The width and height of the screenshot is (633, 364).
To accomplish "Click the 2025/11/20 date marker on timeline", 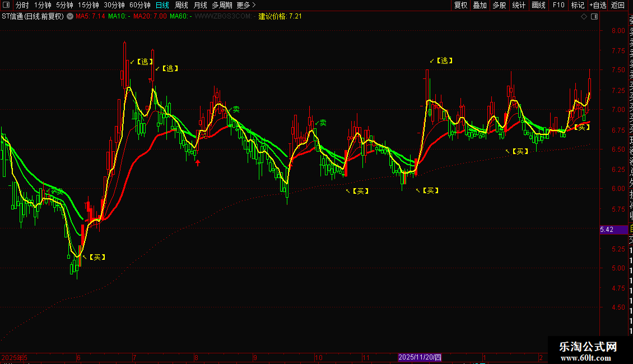I will (420, 357).
